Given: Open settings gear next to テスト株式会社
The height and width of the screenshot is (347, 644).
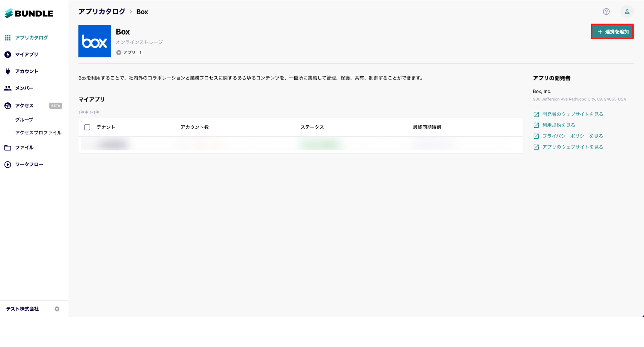Looking at the screenshot, I should [x=57, y=309].
